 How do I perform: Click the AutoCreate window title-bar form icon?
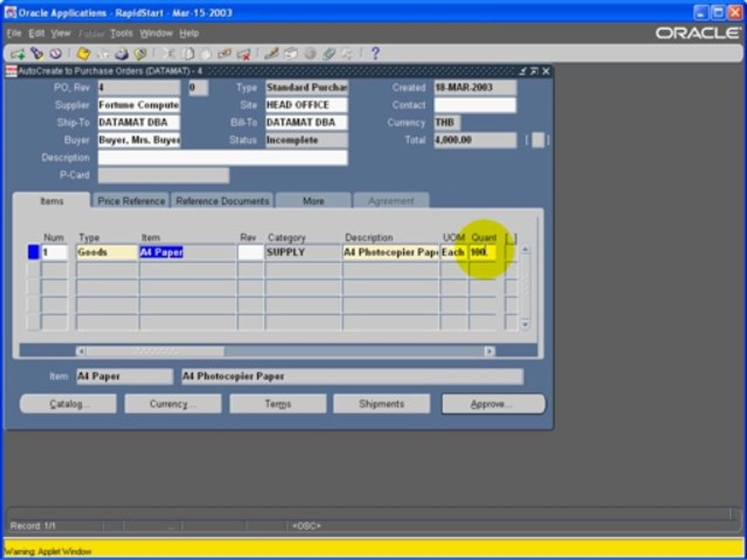coord(11,72)
